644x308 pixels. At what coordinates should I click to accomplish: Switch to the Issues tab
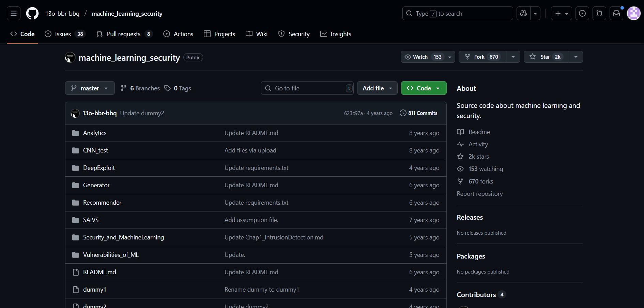(x=63, y=34)
